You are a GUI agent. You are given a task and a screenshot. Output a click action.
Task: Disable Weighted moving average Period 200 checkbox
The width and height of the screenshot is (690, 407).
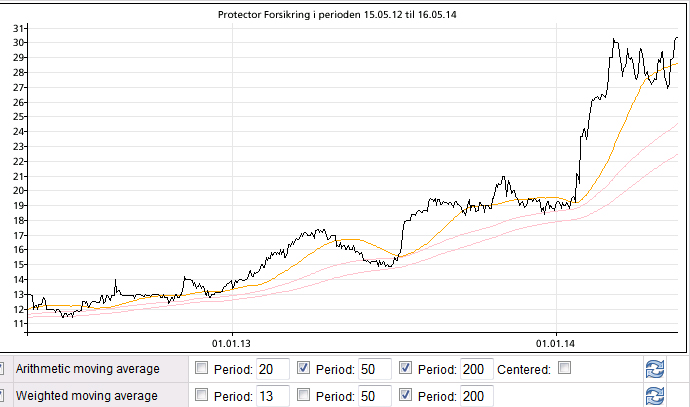pos(406,395)
